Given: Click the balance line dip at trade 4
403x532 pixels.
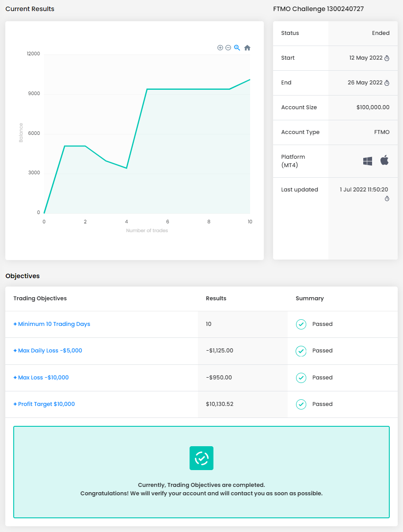Looking at the screenshot, I should pyautogui.click(x=127, y=168).
